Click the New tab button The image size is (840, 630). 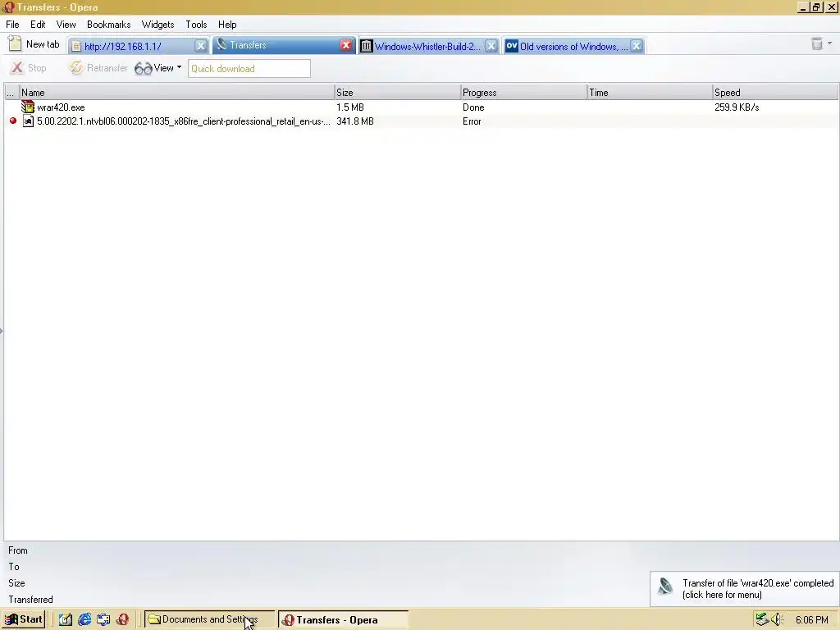[x=34, y=44]
